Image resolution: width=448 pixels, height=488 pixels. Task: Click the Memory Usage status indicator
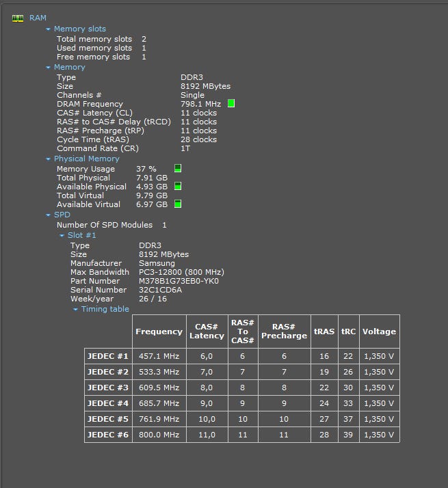click(178, 168)
